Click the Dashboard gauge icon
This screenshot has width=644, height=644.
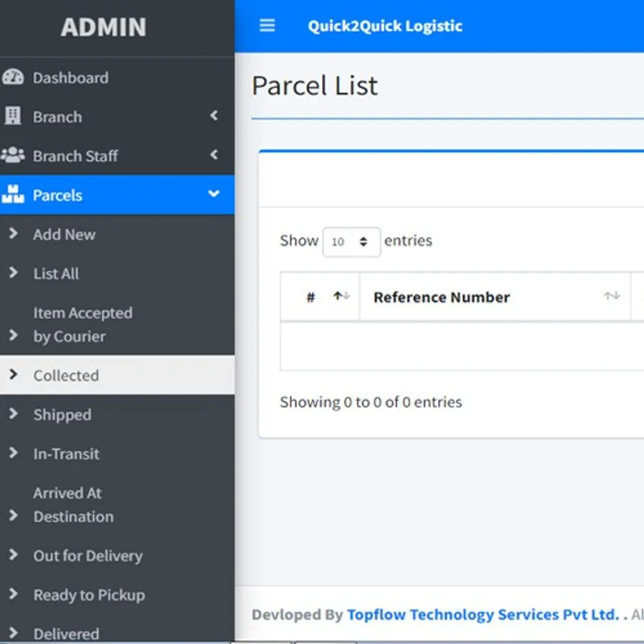(x=13, y=77)
